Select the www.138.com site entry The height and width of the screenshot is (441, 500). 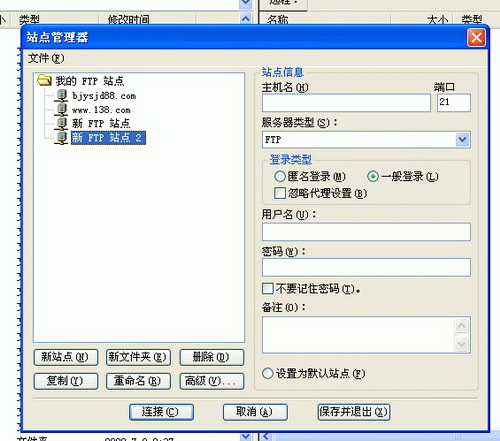click(x=101, y=110)
